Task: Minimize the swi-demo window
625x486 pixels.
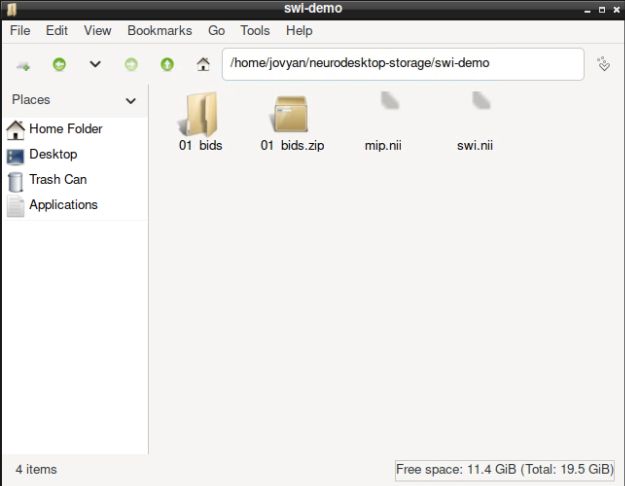Action: pos(587,10)
